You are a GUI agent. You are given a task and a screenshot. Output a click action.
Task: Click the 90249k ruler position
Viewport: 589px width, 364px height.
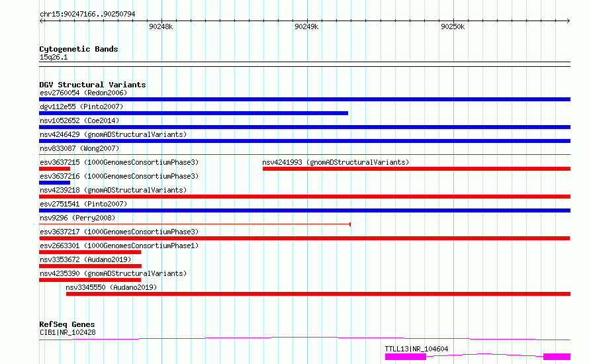pyautogui.click(x=306, y=26)
